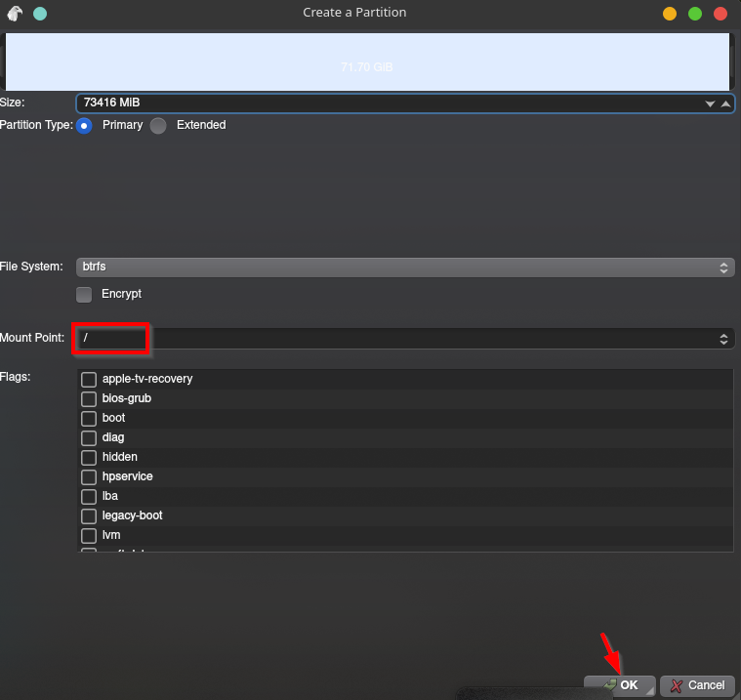Expand the Mount Point dropdown arrow
Viewport: 741px width, 700px height.
tap(723, 339)
